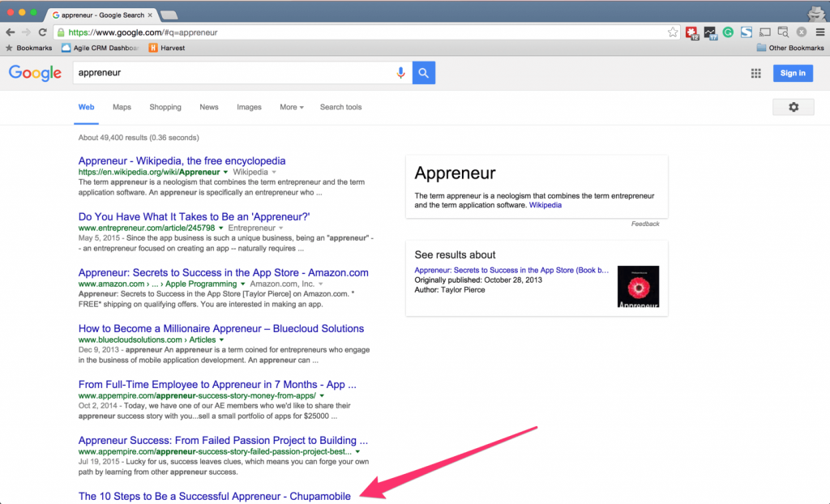This screenshot has height=504, width=830.
Task: Expand the arrow beside bluecloudsolutions.com › Articles
Action: 221,340
